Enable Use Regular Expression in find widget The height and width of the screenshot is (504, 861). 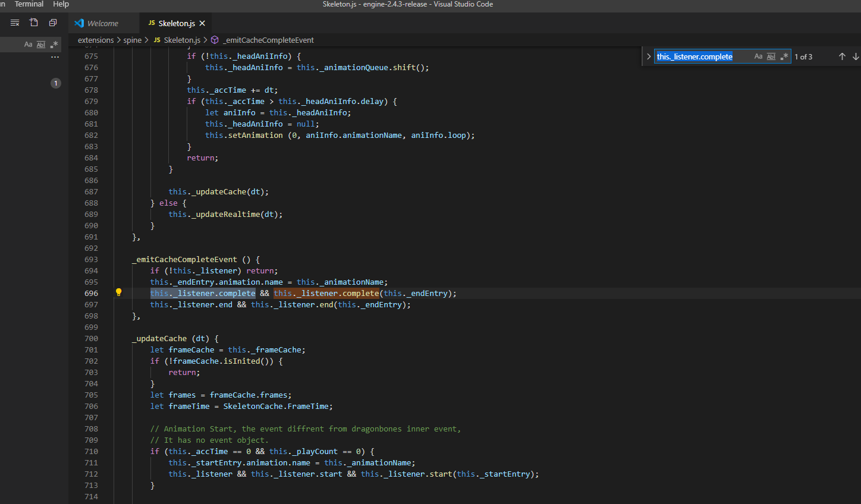point(784,56)
